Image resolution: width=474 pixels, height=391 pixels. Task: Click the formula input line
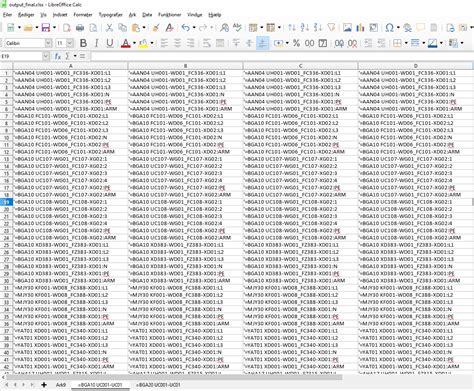pyautogui.click(x=281, y=56)
